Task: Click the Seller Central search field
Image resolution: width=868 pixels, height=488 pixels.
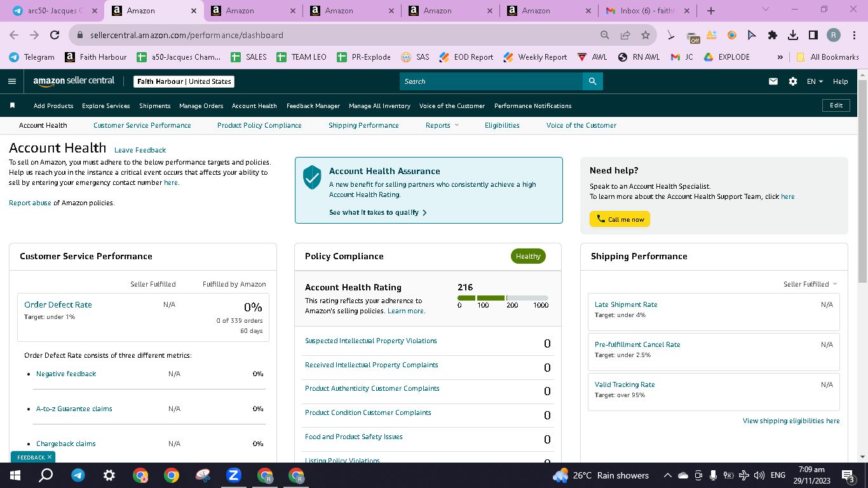Action: 491,81
